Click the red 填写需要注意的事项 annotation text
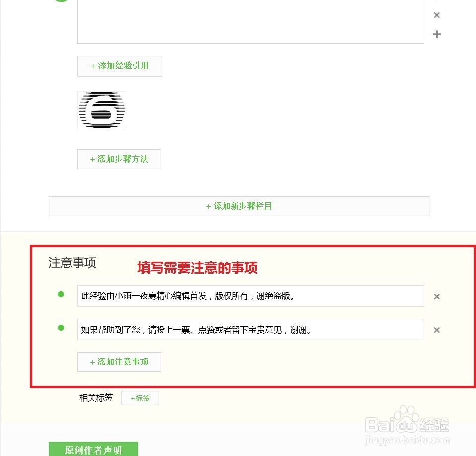This screenshot has height=456, width=476. tap(197, 268)
